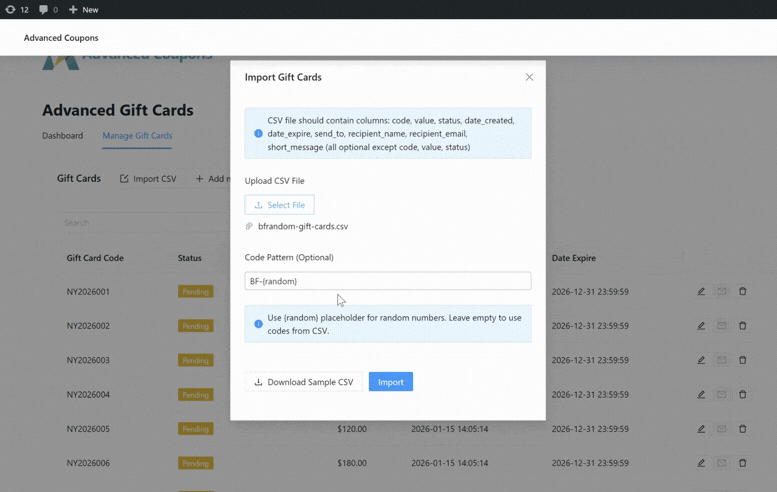The width and height of the screenshot is (777, 492).
Task: Delete gift card NY2026001 with trash icon
Action: 742,292
